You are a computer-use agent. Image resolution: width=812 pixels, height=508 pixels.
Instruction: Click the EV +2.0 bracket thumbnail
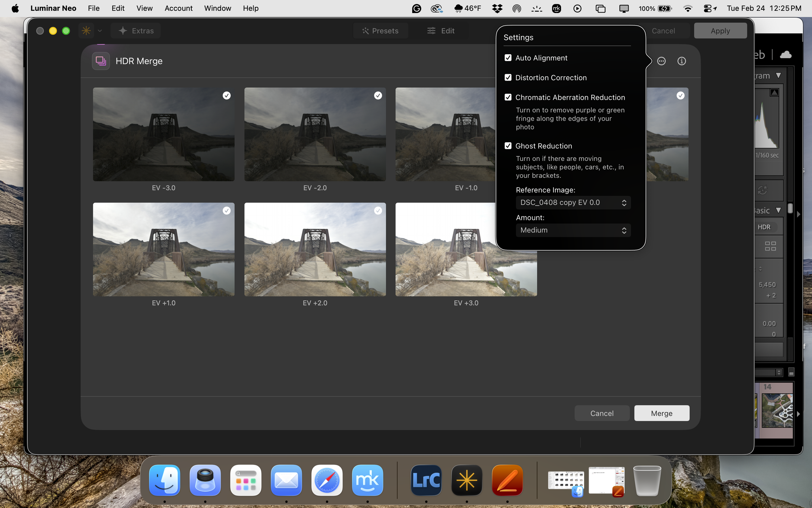pos(315,249)
